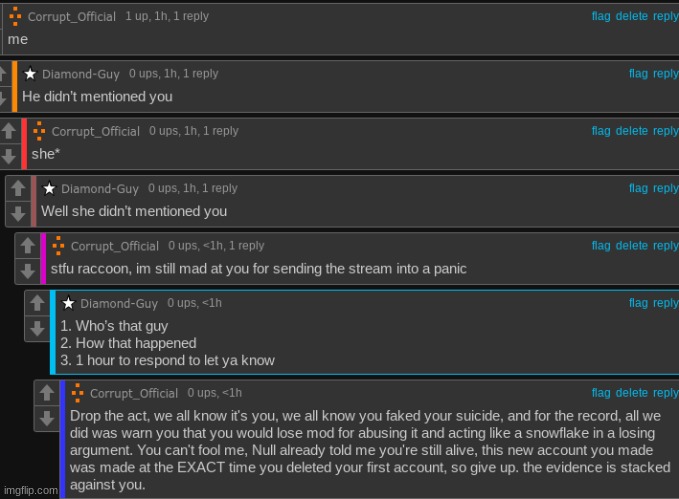Upvote Diamond-Guy's numbered list comment
Viewport: 679px width, 499px height.
37,304
